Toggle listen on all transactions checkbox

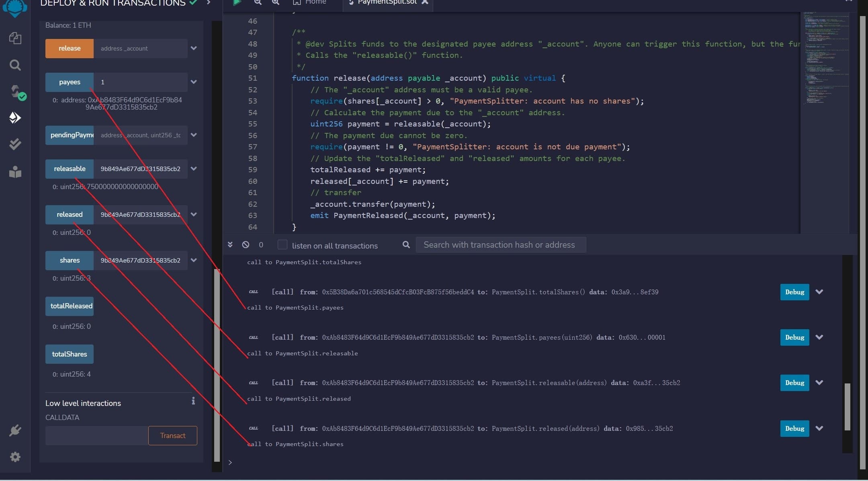pos(282,245)
